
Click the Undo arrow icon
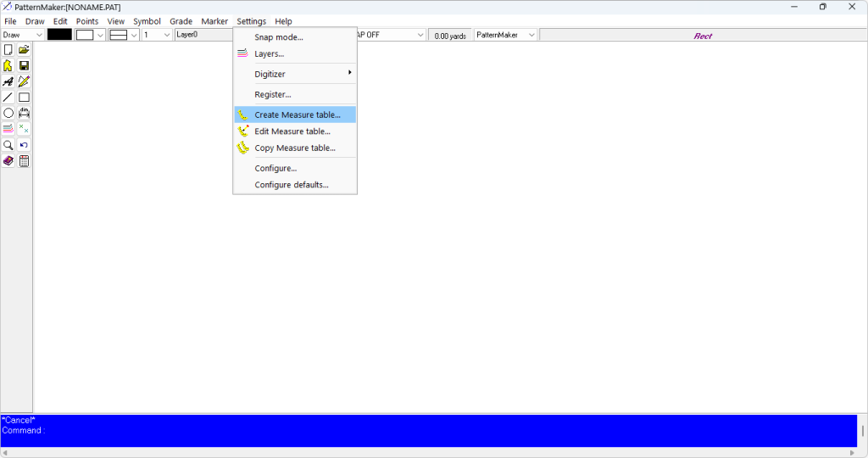24,145
